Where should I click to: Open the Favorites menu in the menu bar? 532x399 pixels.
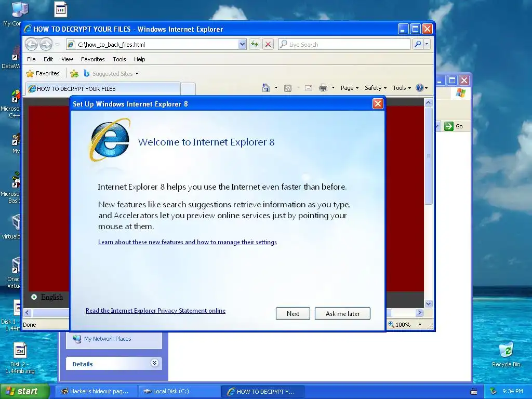tap(92, 59)
